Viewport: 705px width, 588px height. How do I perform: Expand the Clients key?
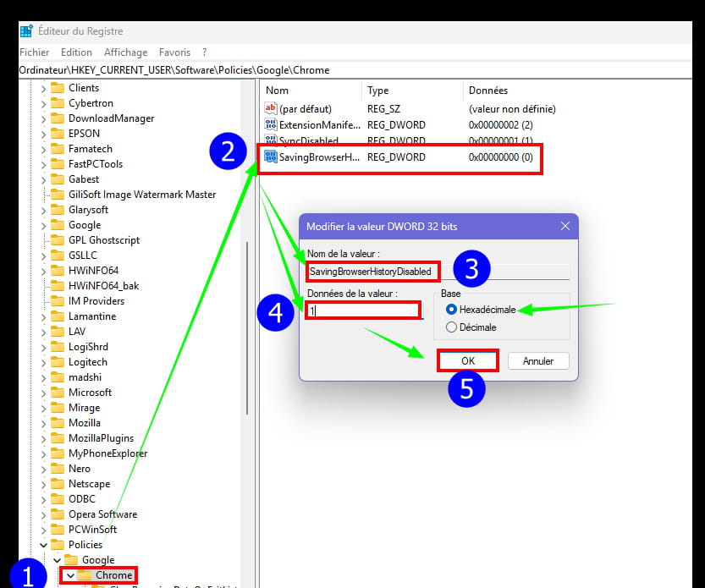(43, 89)
